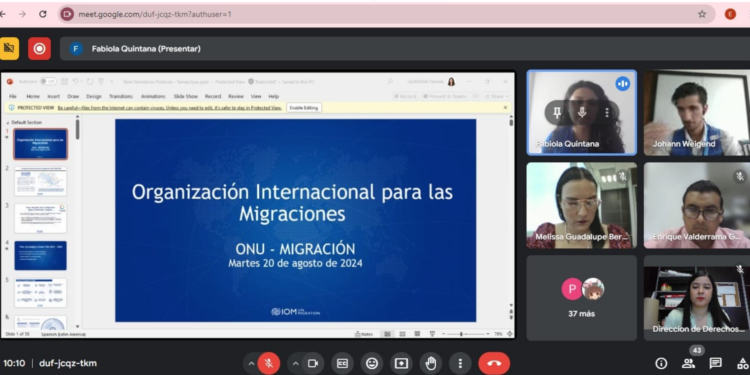The height and width of the screenshot is (375, 750).
Task: Select slide 5 thumbnail
Action: click(41, 293)
